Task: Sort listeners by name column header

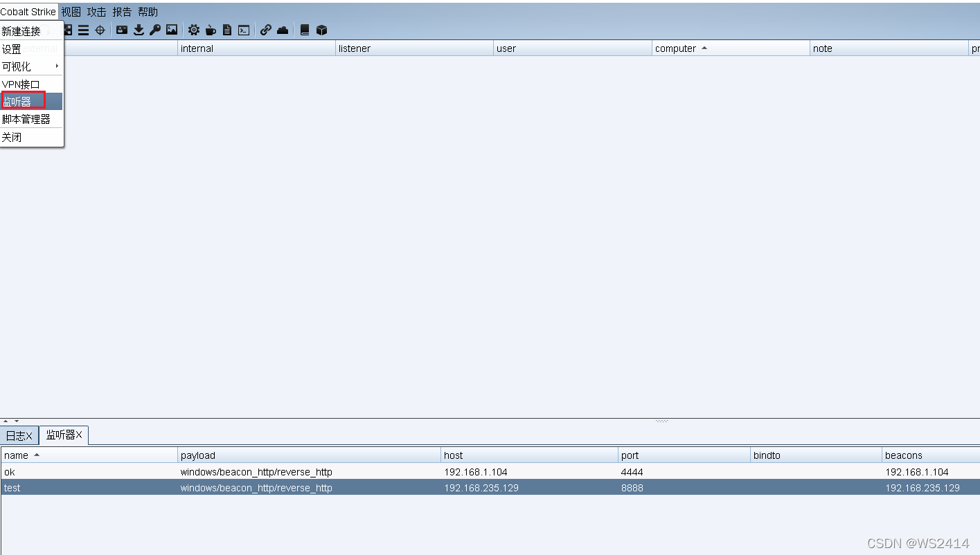Action: (x=89, y=455)
